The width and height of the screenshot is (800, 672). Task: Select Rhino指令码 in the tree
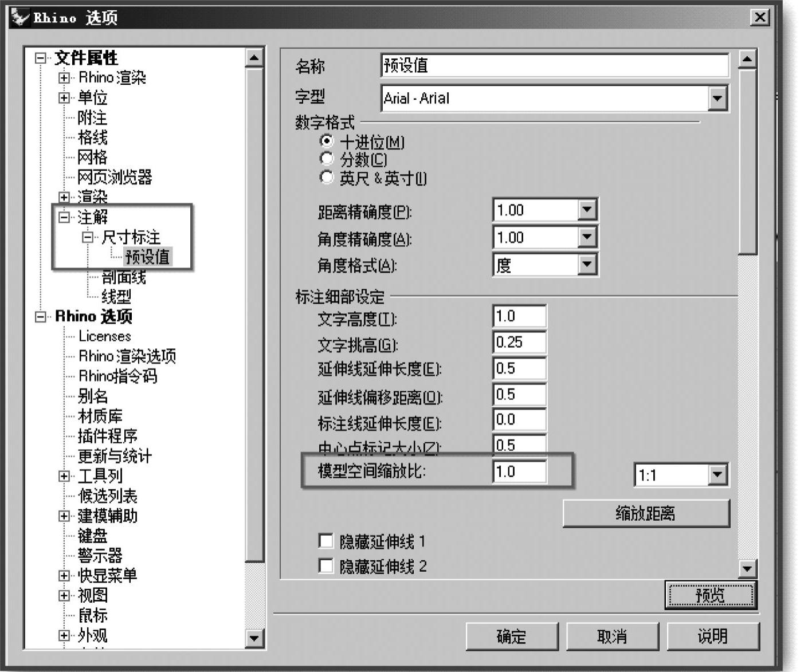(117, 376)
